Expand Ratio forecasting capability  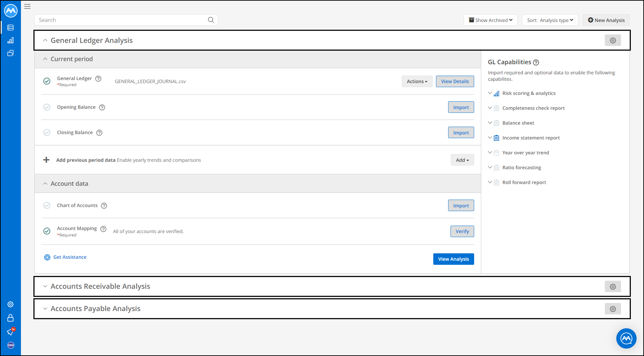[490, 168]
